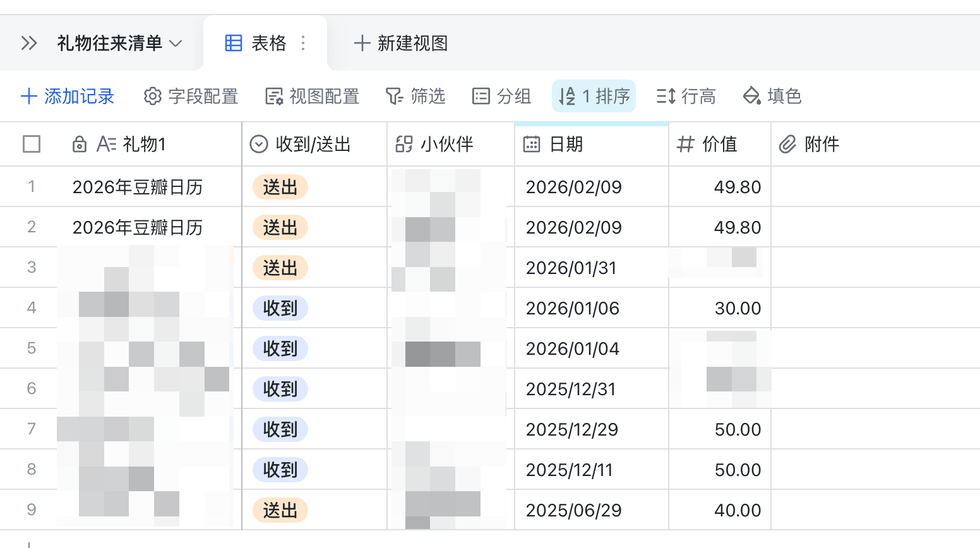Screen dimensions: 980x548
Task: Open 视图配置 view settings
Action: pyautogui.click(x=312, y=96)
